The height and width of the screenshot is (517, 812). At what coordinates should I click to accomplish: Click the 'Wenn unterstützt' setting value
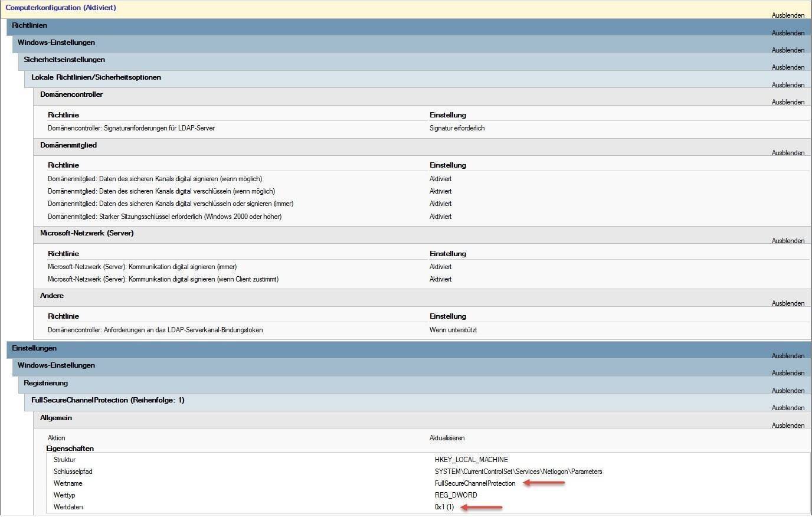pos(453,330)
